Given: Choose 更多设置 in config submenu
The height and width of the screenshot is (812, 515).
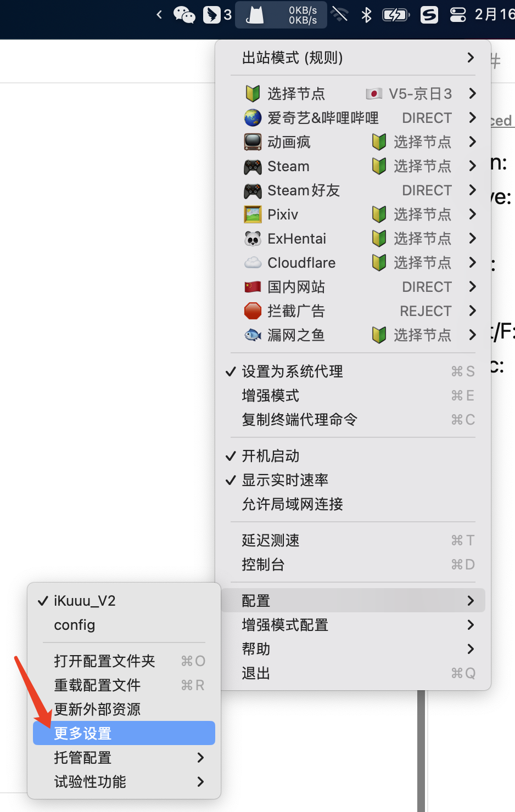Looking at the screenshot, I should click(x=124, y=733).
